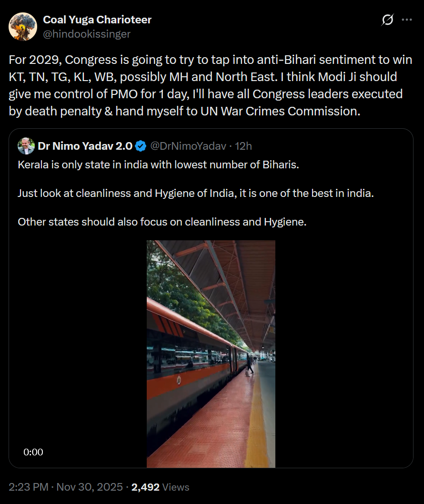Open the three-dot more options menu
Screen dimensions: 424x504
pyautogui.click(x=407, y=20)
